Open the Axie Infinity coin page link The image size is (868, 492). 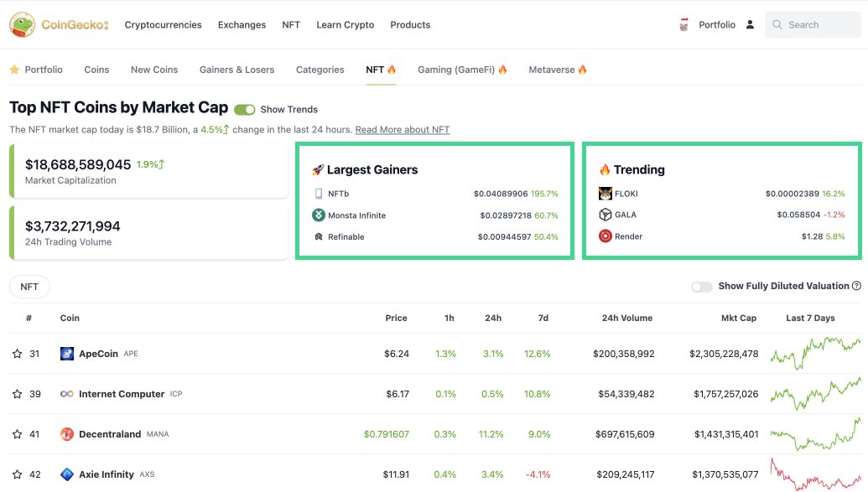point(107,474)
